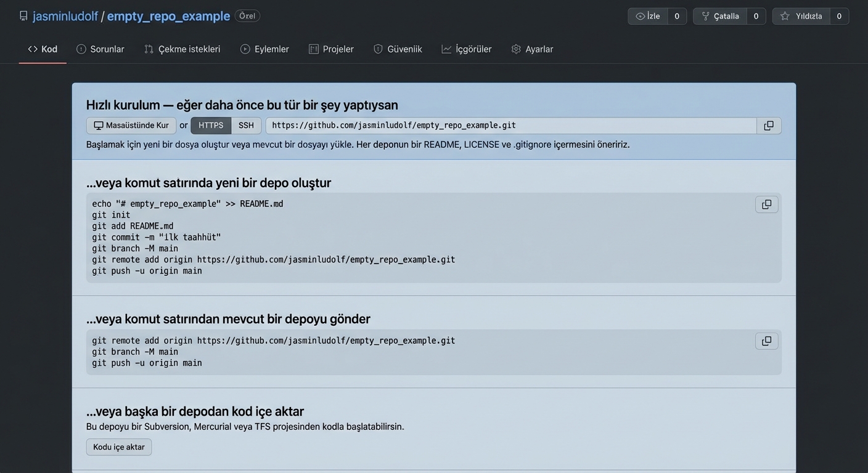868x473 pixels.
Task: Copy the new repository commands block
Action: pos(766,204)
